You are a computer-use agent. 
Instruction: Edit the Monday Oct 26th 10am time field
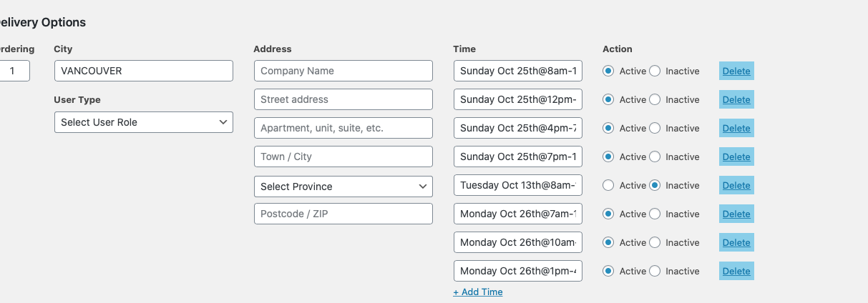pos(517,242)
